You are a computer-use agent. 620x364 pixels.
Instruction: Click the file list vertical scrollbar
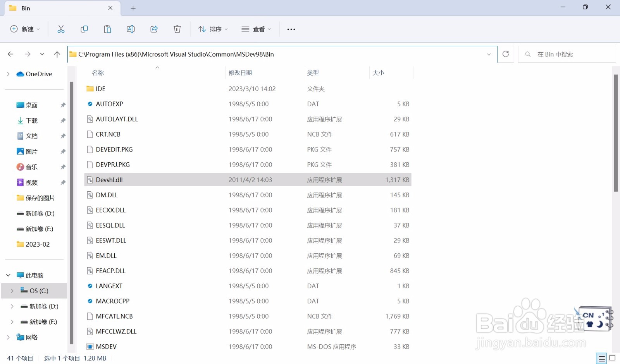click(616, 133)
